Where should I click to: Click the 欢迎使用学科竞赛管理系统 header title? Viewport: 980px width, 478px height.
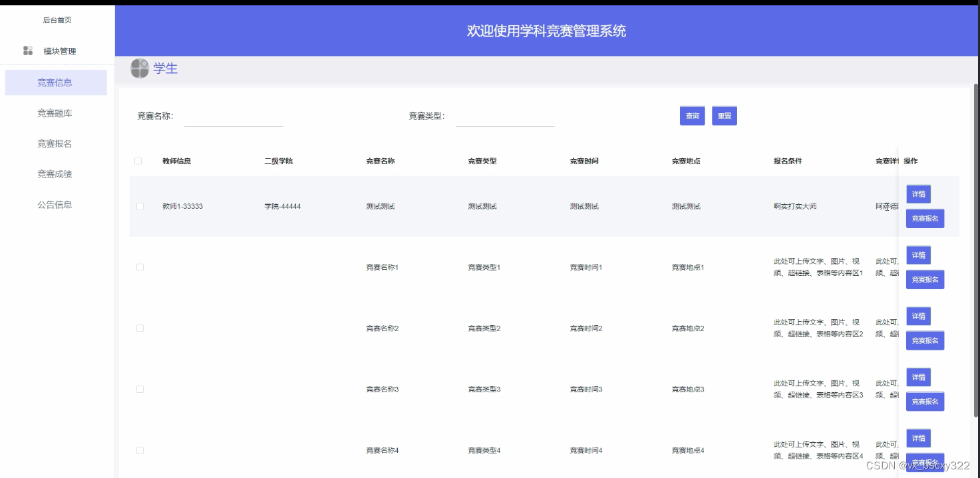546,31
